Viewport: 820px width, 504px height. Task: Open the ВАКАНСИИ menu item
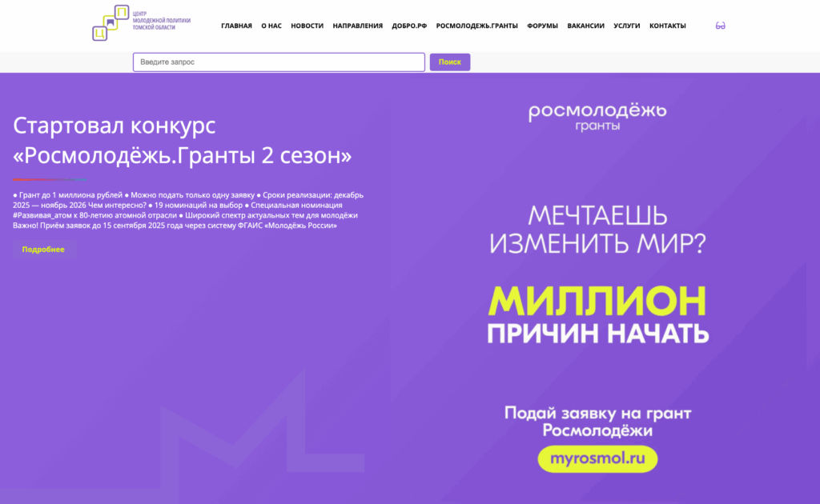(x=585, y=26)
